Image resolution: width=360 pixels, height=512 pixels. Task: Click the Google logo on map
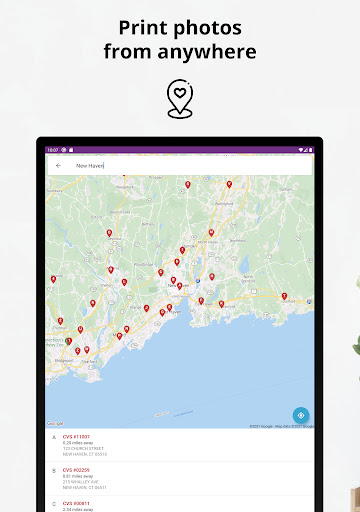55,423
